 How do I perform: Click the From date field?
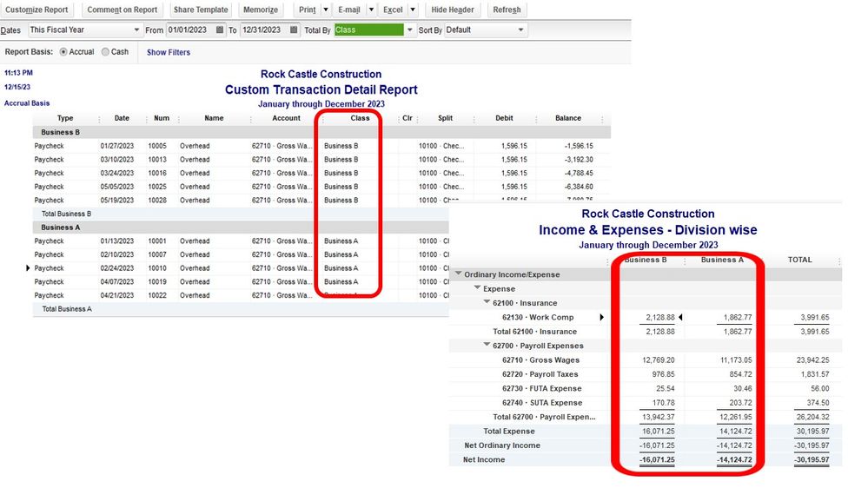191,30
